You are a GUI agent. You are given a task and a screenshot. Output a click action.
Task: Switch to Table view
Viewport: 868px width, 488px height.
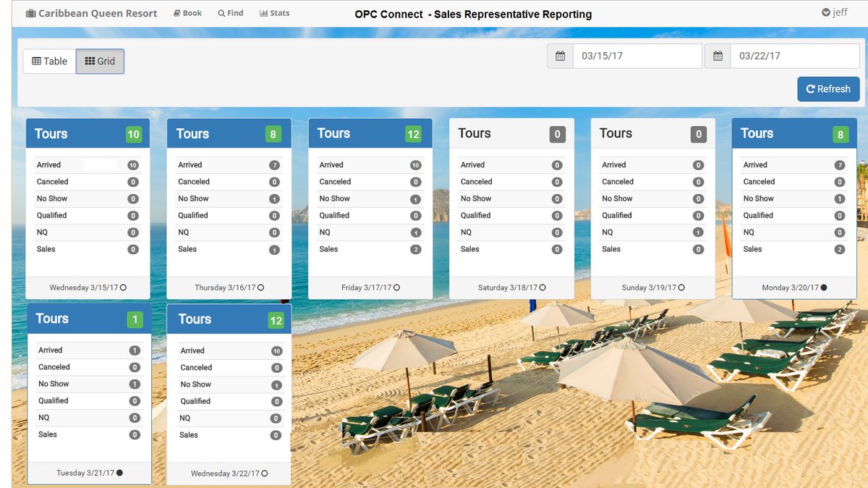(49, 62)
